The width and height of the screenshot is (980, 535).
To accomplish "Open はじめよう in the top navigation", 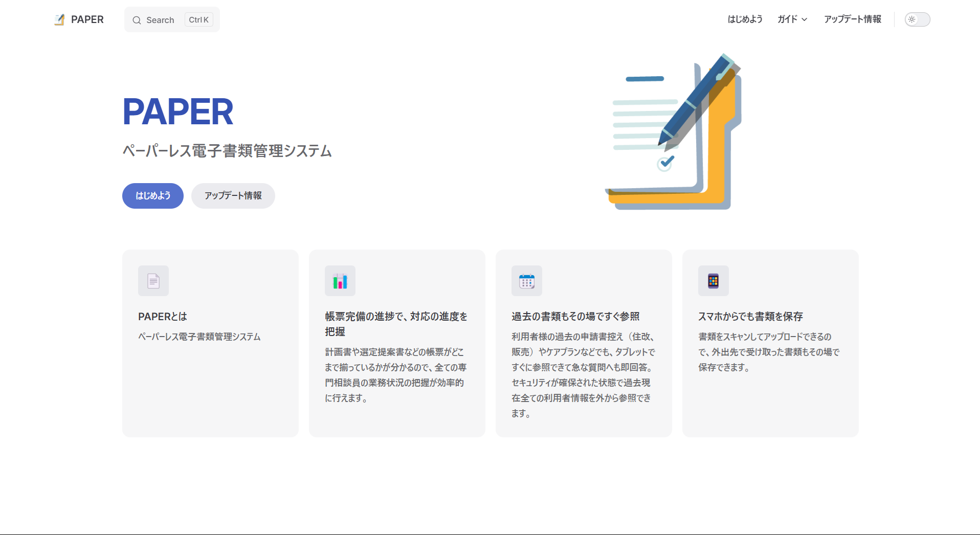I will [x=745, y=19].
